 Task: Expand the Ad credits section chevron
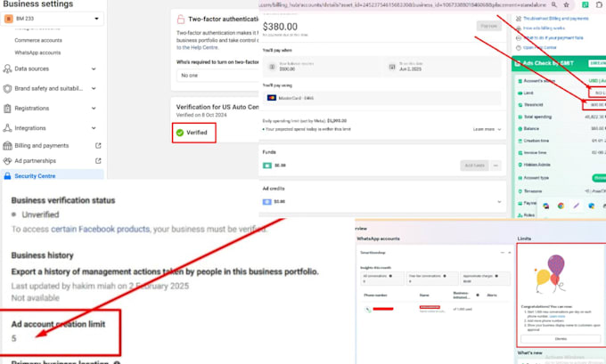click(x=499, y=202)
